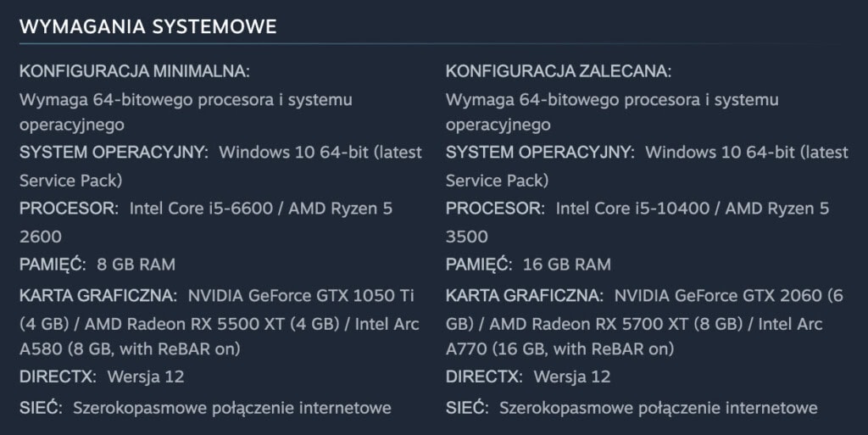Click the KONFIGURACJA ZALECANA label
Viewport: 868px width, 435px height.
coord(558,70)
